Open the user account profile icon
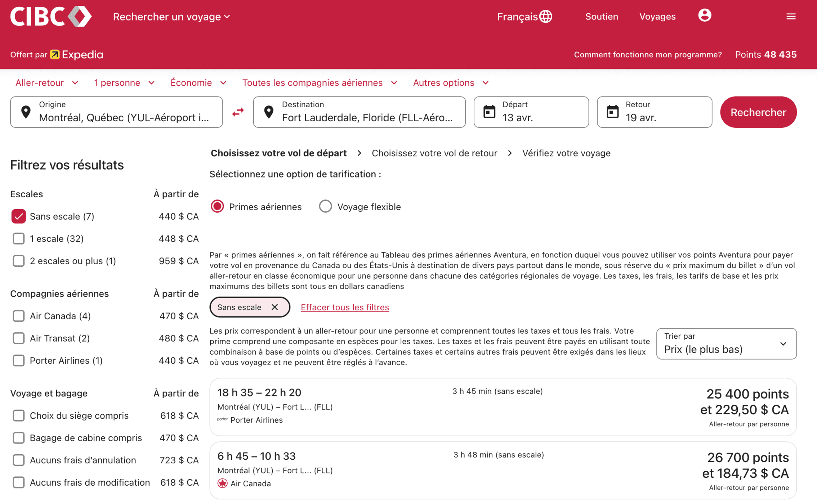Image resolution: width=817 pixels, height=504 pixels. (x=705, y=15)
